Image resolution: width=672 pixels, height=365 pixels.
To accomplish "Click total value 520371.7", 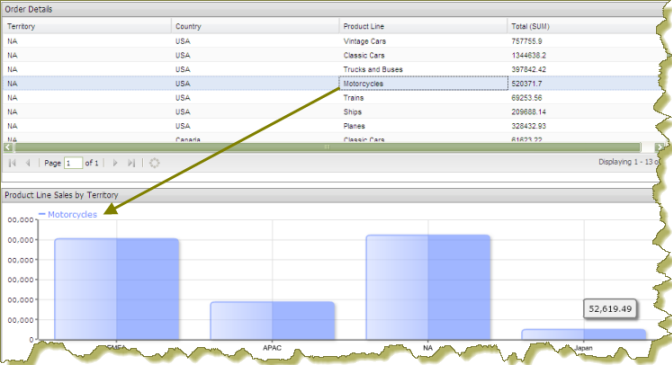I will tap(527, 84).
